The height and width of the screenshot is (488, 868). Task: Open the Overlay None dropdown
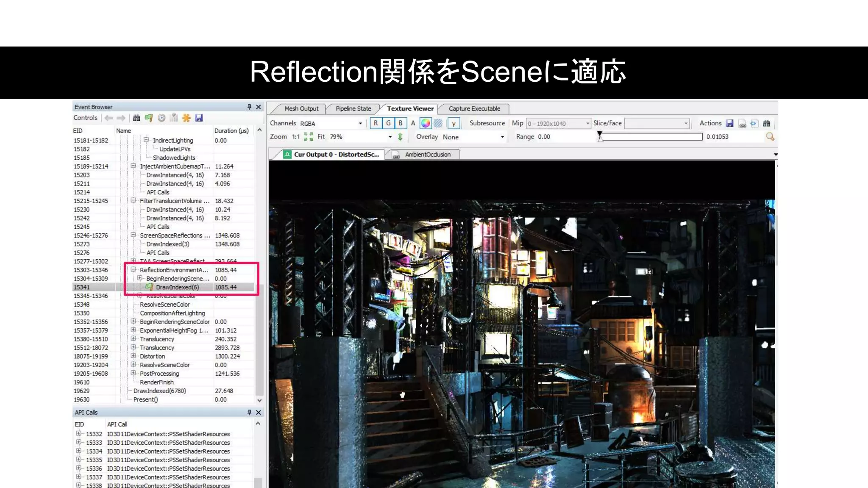[x=473, y=137]
